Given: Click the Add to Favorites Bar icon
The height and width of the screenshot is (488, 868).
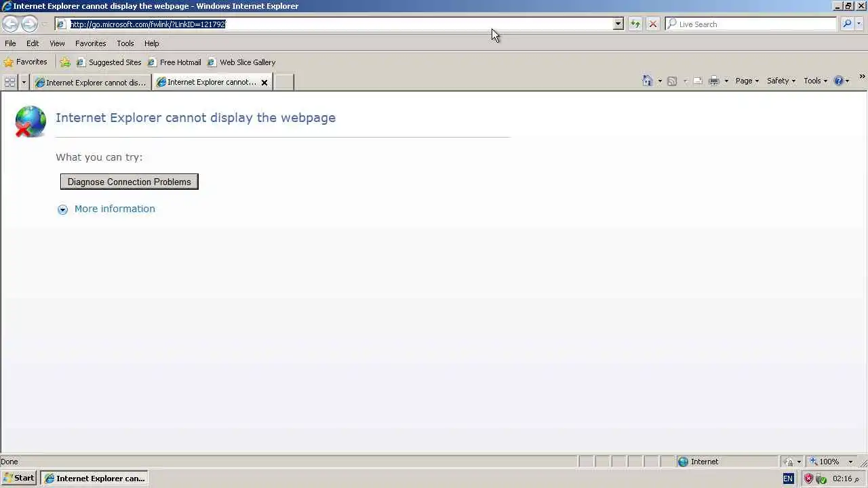Looking at the screenshot, I should (x=65, y=62).
